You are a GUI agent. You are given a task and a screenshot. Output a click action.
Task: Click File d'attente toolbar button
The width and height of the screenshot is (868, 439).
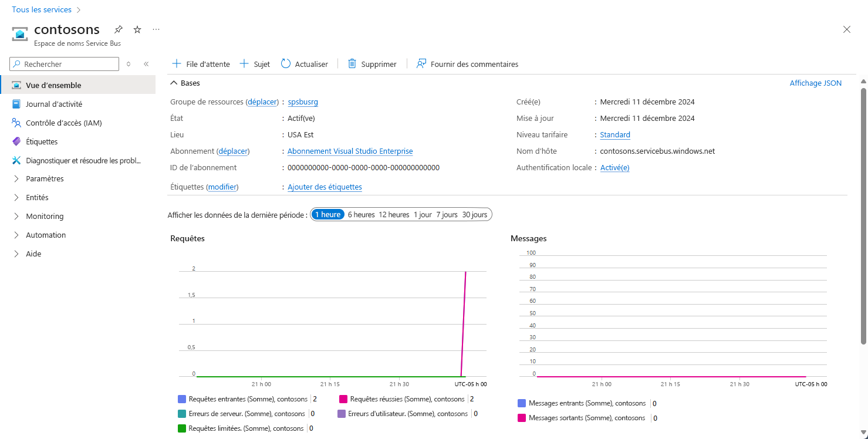coord(201,64)
